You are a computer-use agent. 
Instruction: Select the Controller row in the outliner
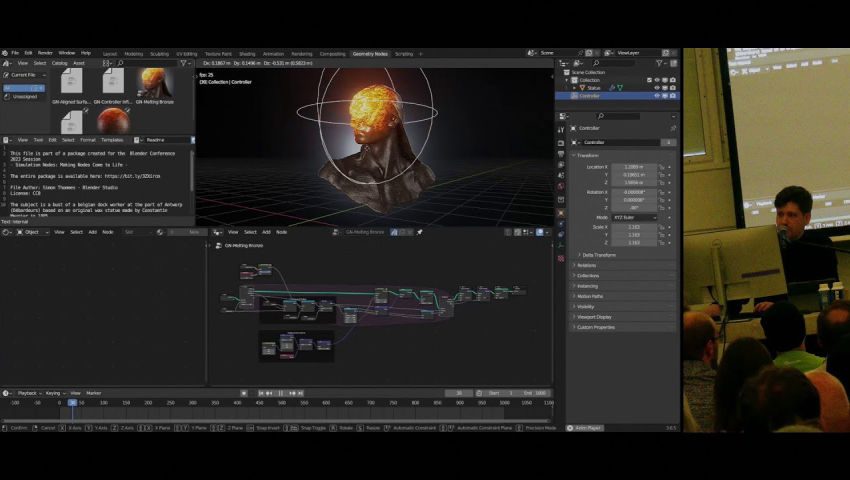pos(617,96)
